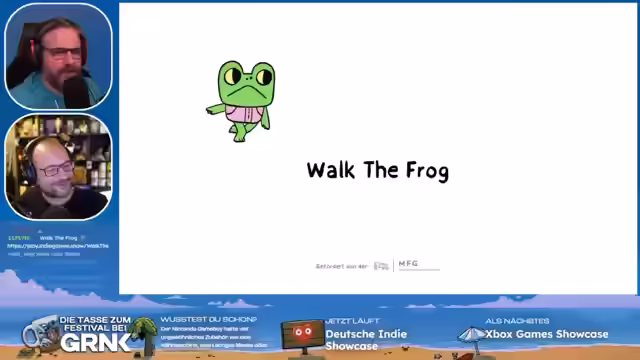The image size is (640, 360).
Task: Click the GRNK logo in the banner
Action: coord(95,343)
